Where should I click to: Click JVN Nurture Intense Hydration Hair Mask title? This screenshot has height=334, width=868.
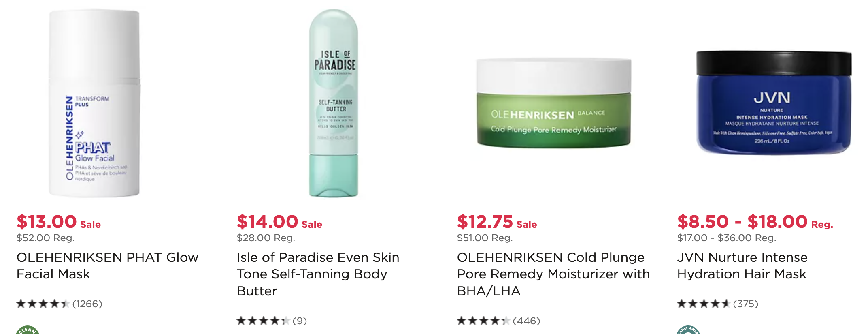[742, 265]
